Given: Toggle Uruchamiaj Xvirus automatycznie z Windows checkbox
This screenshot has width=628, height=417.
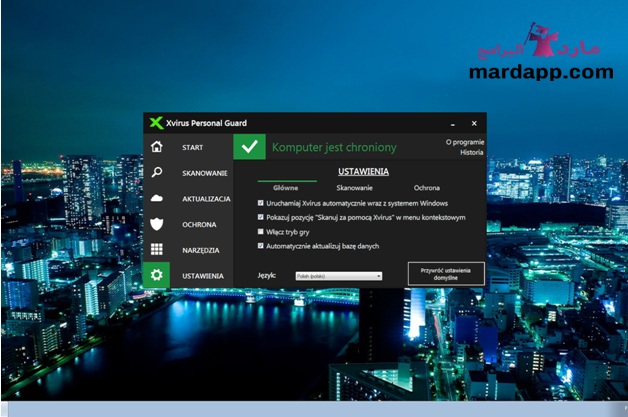Looking at the screenshot, I should click(x=261, y=203).
